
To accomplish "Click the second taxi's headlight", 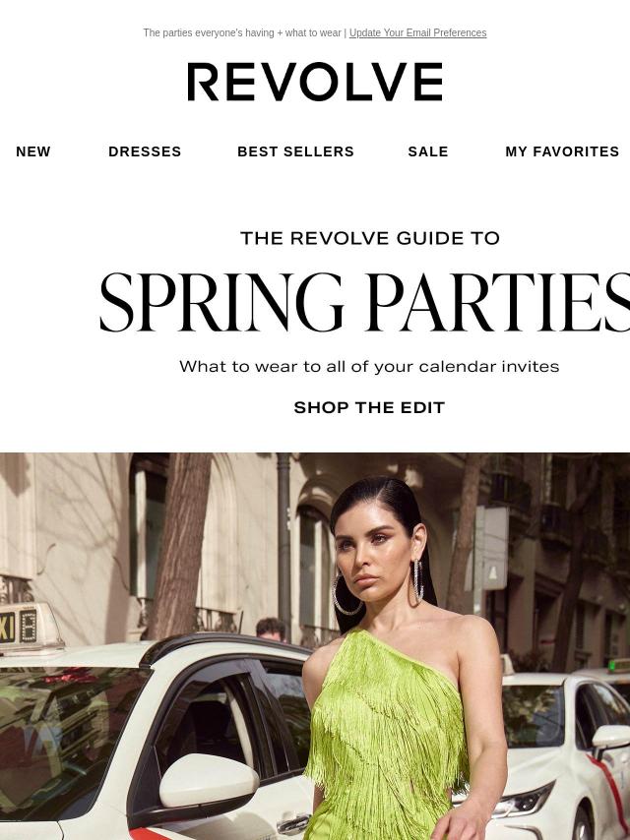I will (523, 801).
